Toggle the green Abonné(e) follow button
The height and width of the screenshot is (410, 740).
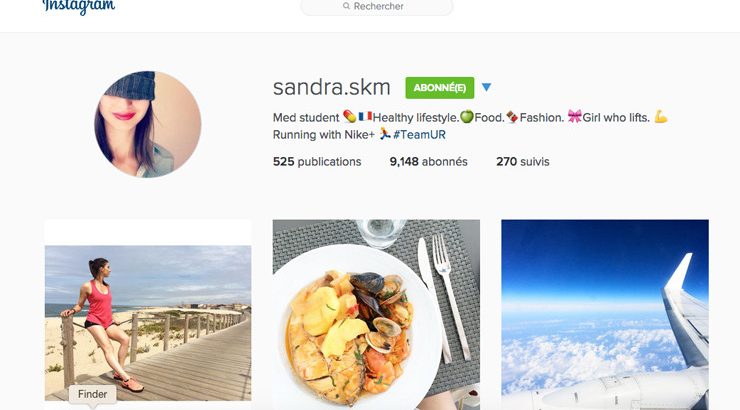click(x=439, y=88)
